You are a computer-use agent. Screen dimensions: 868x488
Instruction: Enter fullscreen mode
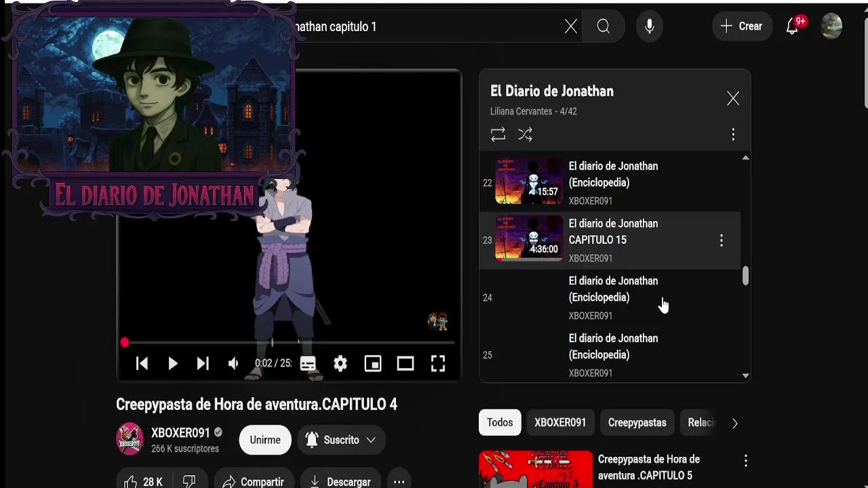(x=438, y=364)
